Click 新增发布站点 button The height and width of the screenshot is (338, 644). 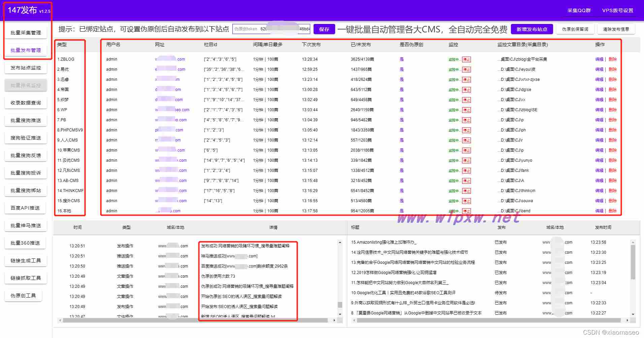click(532, 29)
